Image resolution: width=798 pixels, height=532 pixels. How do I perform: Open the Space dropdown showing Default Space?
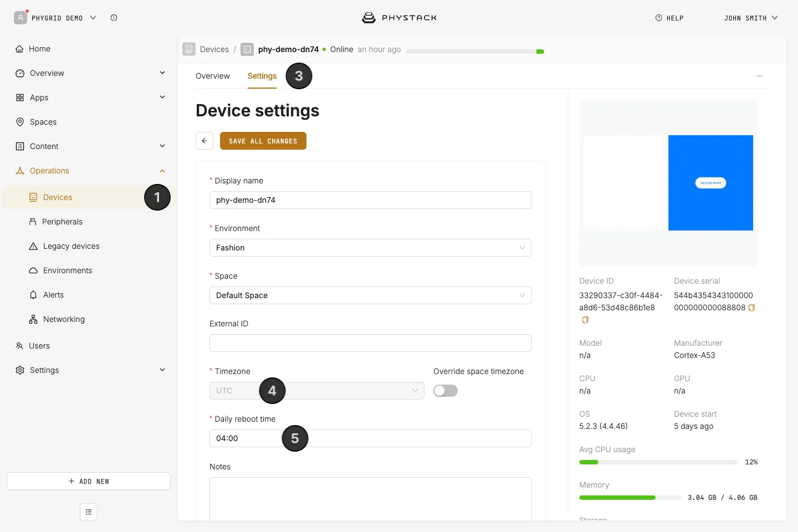pyautogui.click(x=370, y=295)
